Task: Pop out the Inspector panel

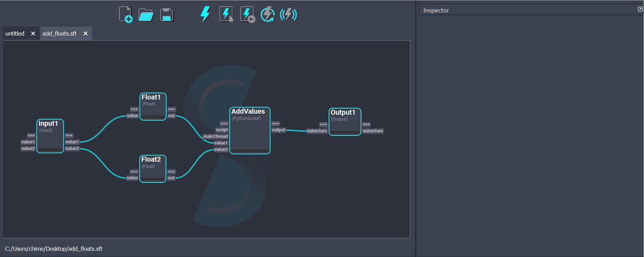Action: (x=640, y=9)
